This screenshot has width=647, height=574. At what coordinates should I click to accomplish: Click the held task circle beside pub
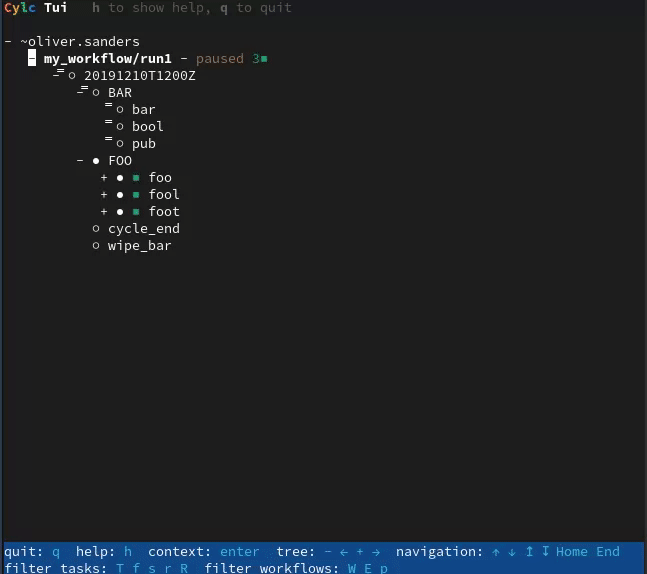coord(119,144)
